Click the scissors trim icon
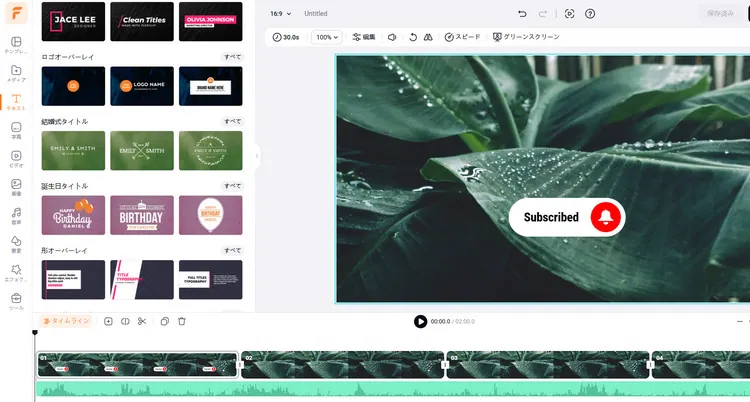750x402 pixels. (x=142, y=322)
